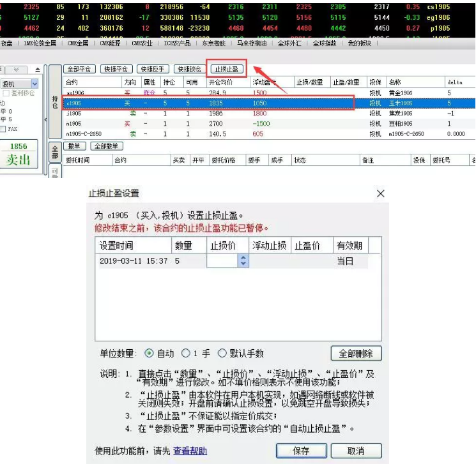This screenshot has height=473, width=476.
Task: Click the cs1905 quote row
Action: 238,6
